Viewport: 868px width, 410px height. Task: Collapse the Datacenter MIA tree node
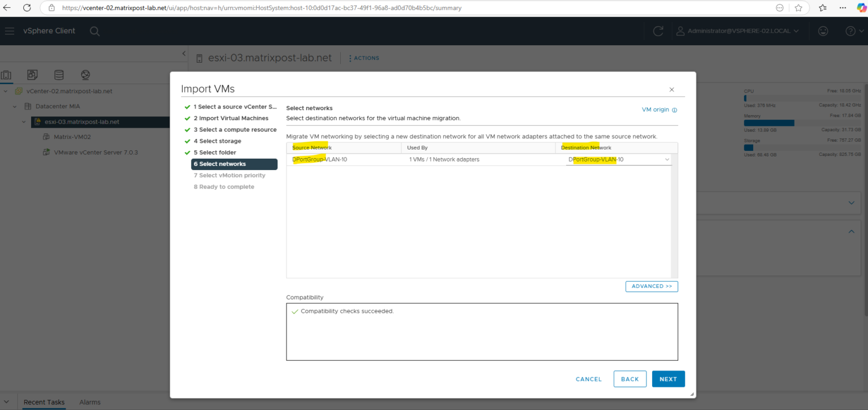[15, 106]
